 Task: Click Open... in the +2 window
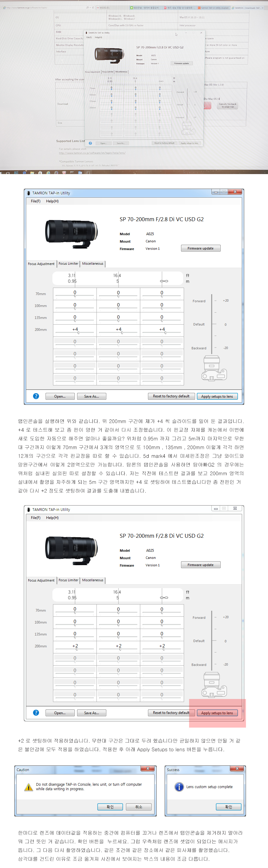click(60, 713)
